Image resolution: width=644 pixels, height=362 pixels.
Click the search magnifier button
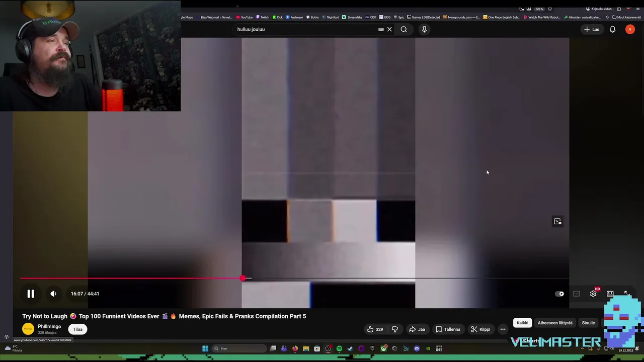404,29
